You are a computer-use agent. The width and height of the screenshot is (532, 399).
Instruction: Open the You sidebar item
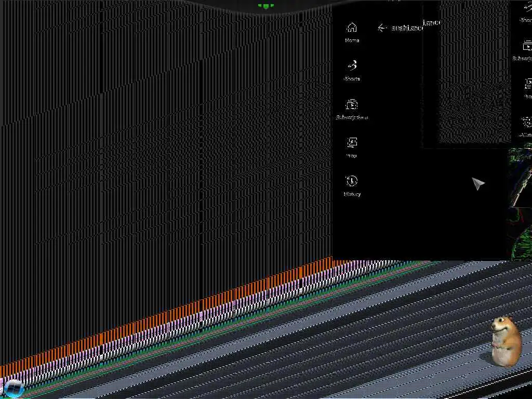[352, 148]
